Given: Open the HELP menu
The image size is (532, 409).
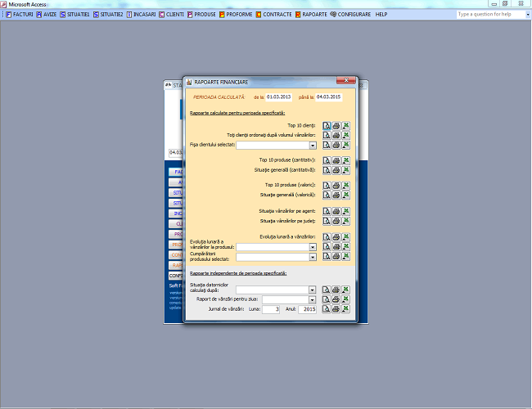Looking at the screenshot, I should [x=381, y=15].
